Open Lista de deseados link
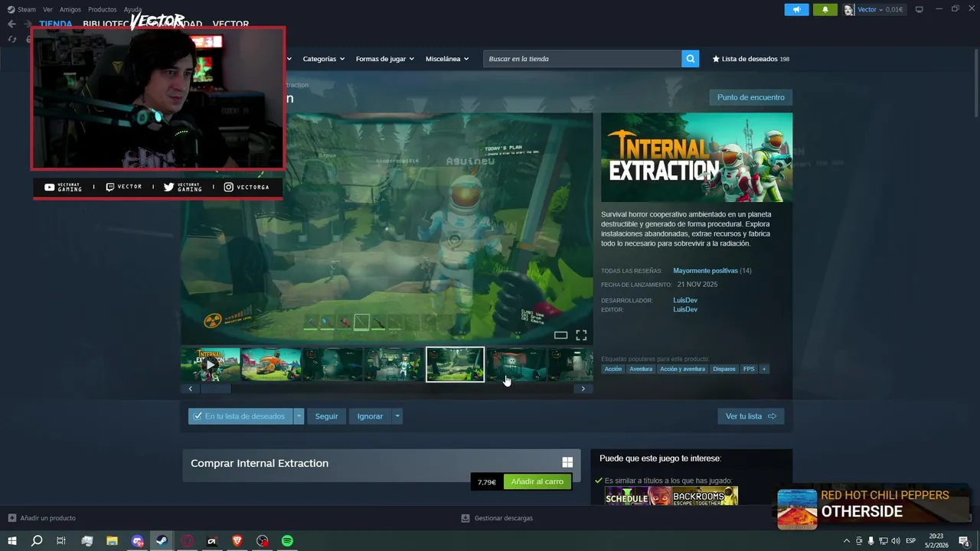 (x=750, y=59)
